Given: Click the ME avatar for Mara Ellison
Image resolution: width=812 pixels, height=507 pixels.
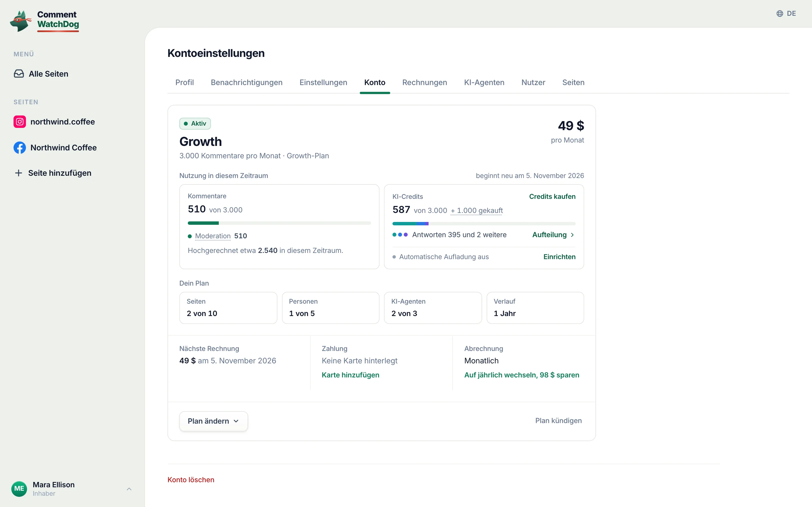Looking at the screenshot, I should (19, 489).
